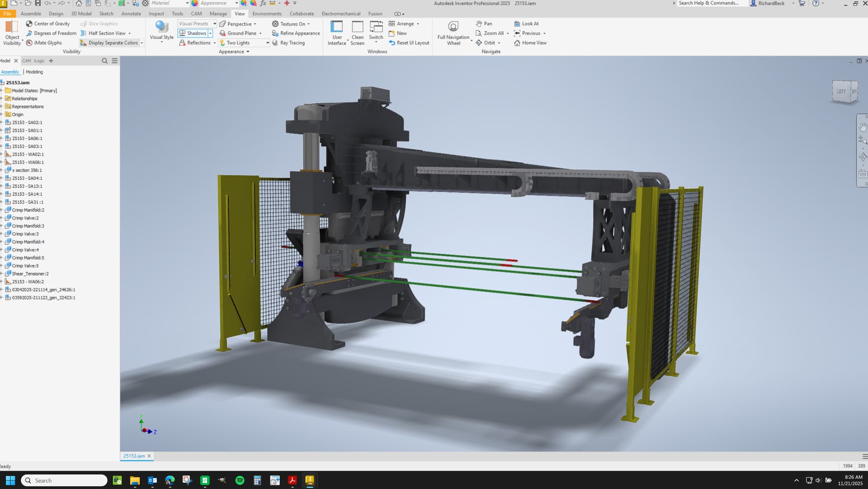This screenshot has width=868, height=489.
Task: Click the Half Section View icon
Action: coord(84,33)
